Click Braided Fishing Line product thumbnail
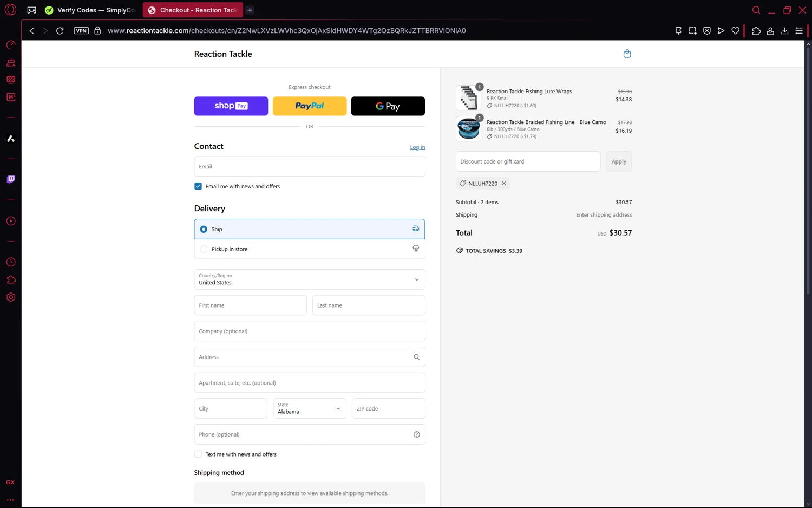Screen dimensions: 812x508 point(468,129)
